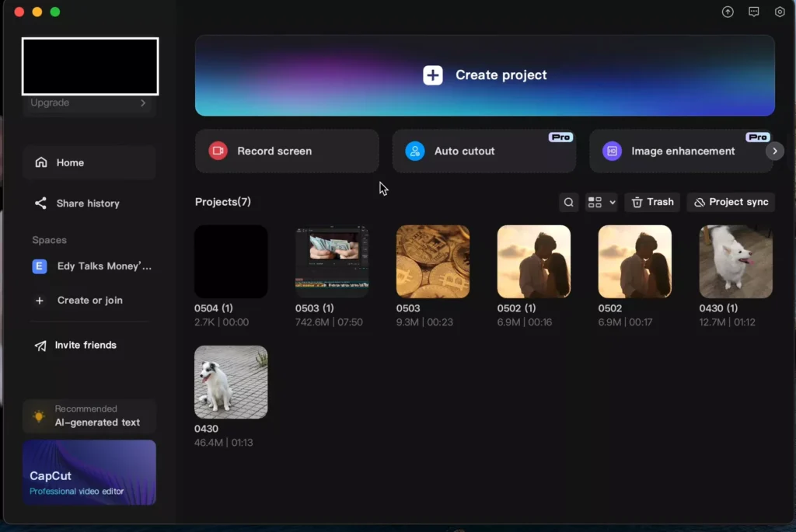Click the Pro badge on Image enhancement
Image resolution: width=796 pixels, height=532 pixels.
pyautogui.click(x=757, y=137)
